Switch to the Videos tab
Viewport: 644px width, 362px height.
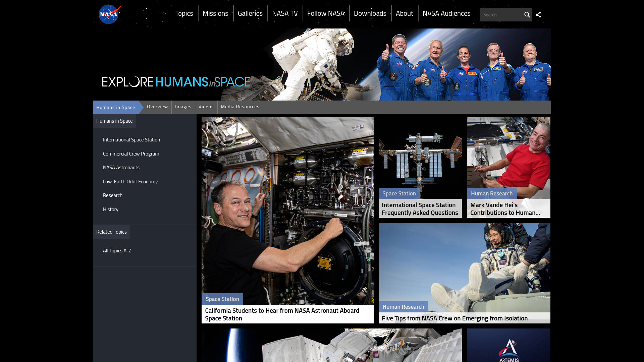pos(206,107)
